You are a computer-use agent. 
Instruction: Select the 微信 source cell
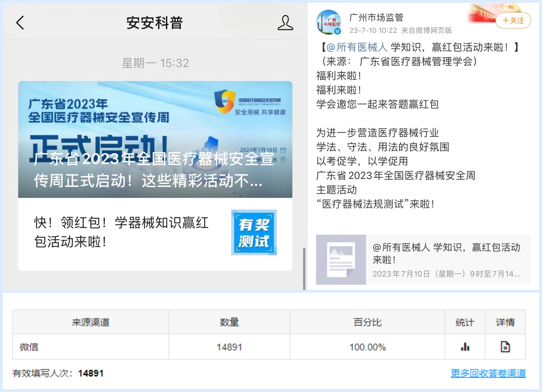(90, 347)
